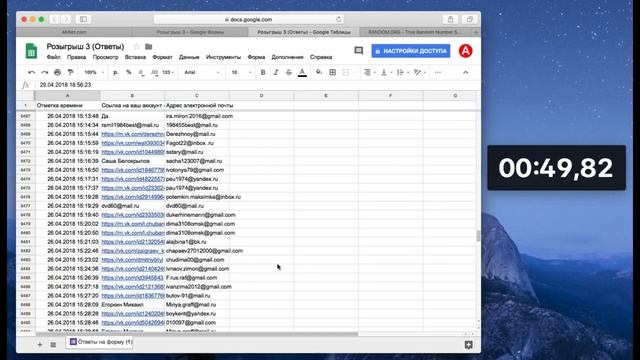Open the Arial font dropdown
This screenshot has width=640, height=360.
click(202, 72)
